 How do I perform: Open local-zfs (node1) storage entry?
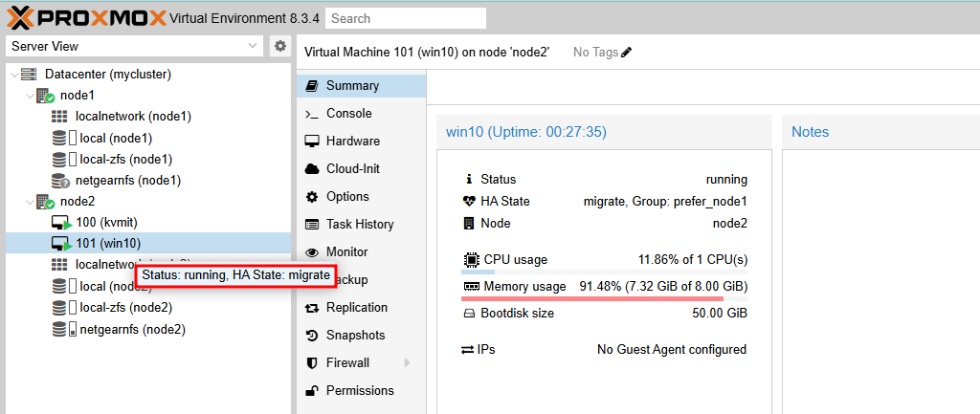pos(126,160)
